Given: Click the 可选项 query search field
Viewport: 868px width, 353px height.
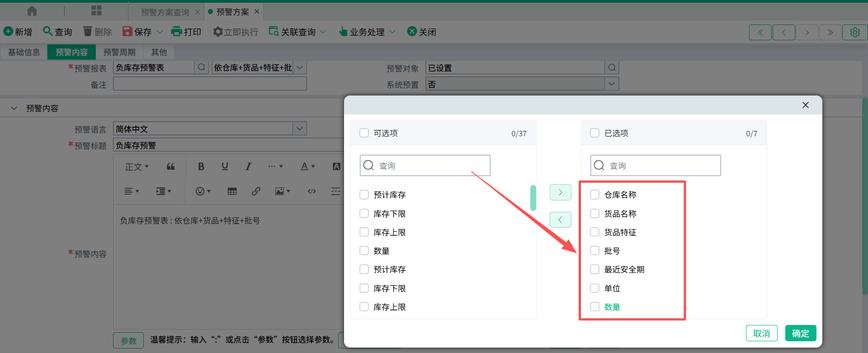Looking at the screenshot, I should [432, 166].
